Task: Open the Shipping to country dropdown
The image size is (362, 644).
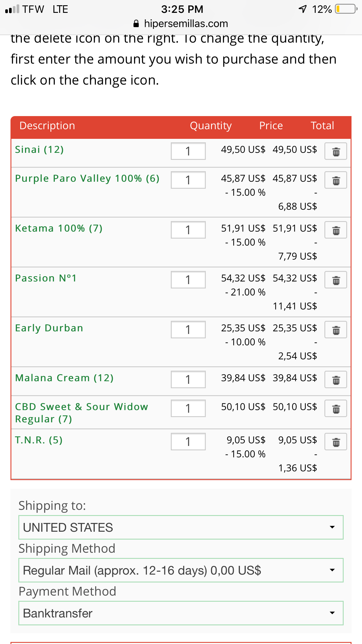Action: click(181, 527)
